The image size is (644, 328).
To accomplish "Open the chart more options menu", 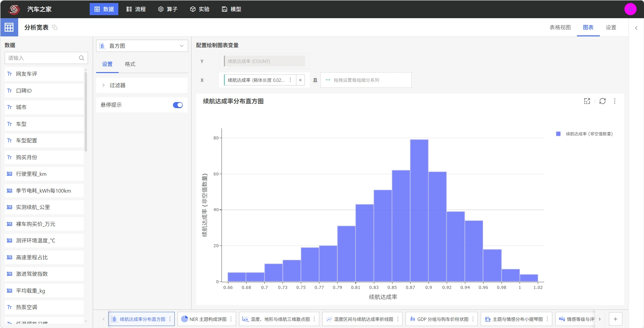I will point(615,101).
